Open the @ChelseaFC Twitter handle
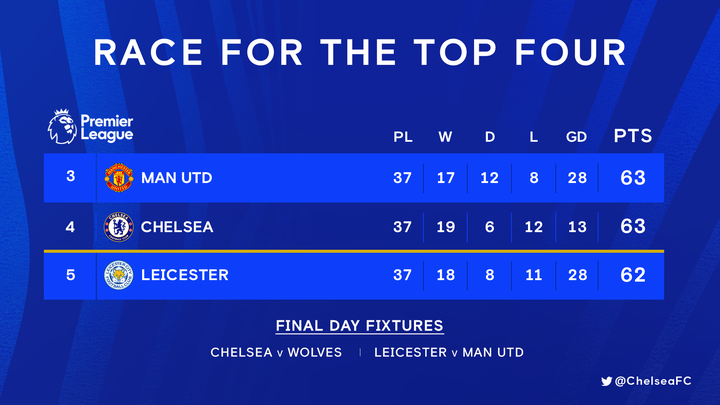Viewport: 720px width, 405px height. [x=657, y=380]
